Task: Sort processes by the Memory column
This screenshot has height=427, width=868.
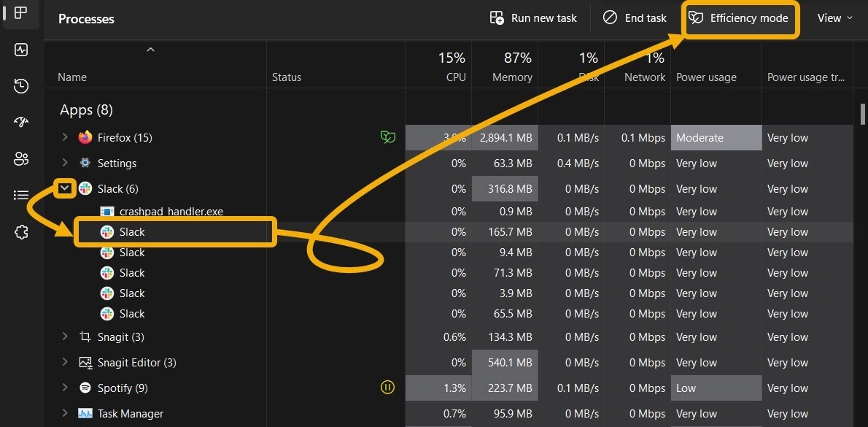Action: click(x=511, y=64)
